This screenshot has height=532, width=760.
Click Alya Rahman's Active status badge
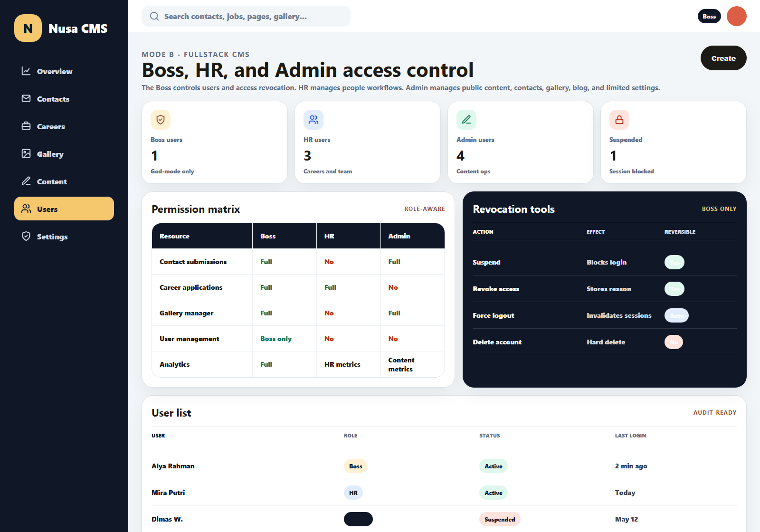494,466
